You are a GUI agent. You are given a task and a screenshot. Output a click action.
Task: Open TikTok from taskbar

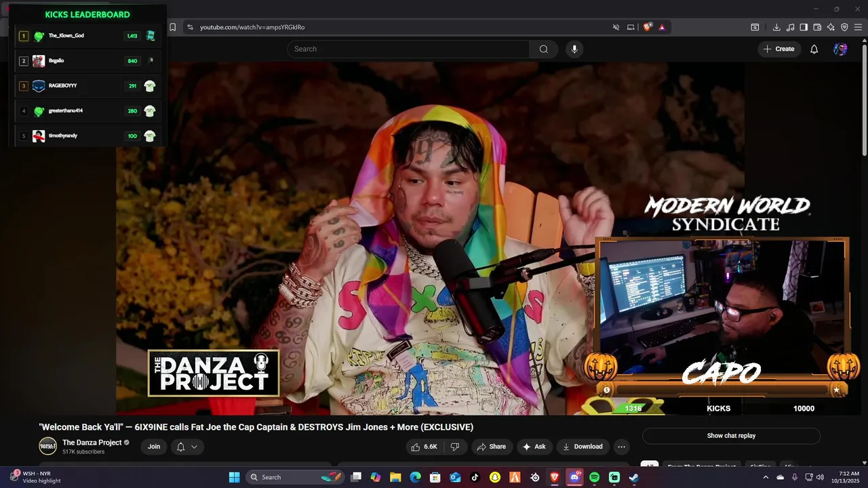475,477
